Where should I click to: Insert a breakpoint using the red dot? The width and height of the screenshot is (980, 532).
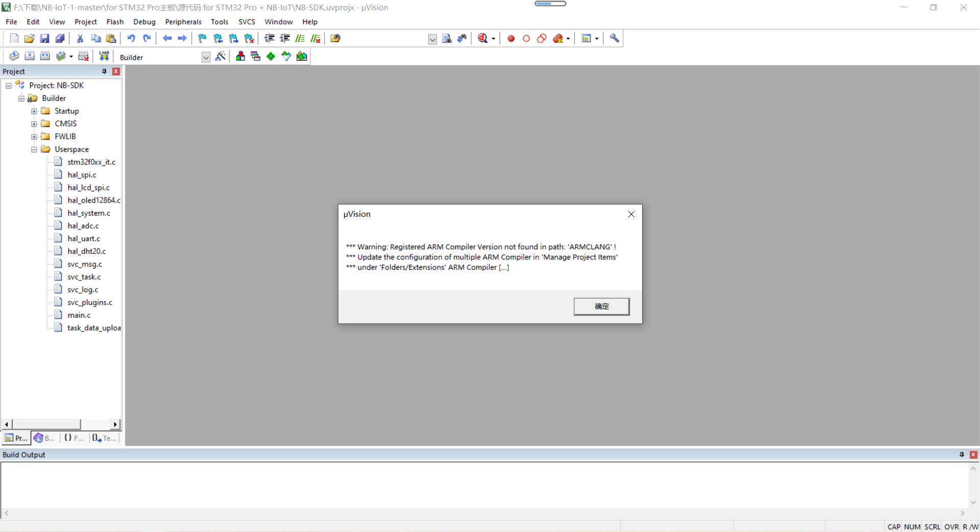(511, 38)
